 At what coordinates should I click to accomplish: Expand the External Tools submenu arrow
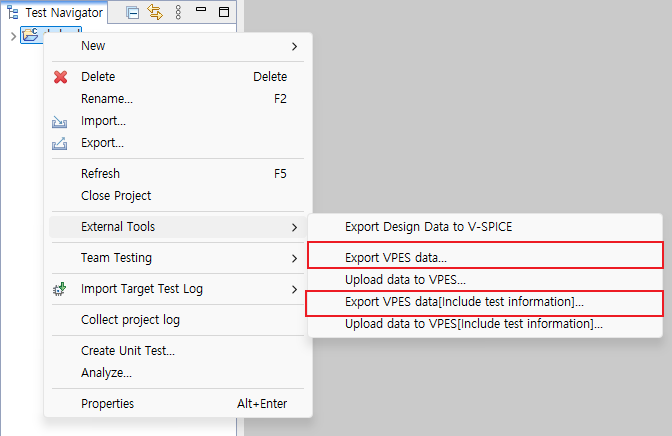click(x=294, y=227)
